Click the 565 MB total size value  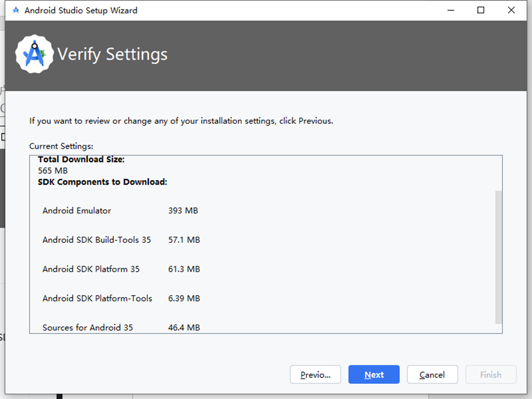[53, 171]
